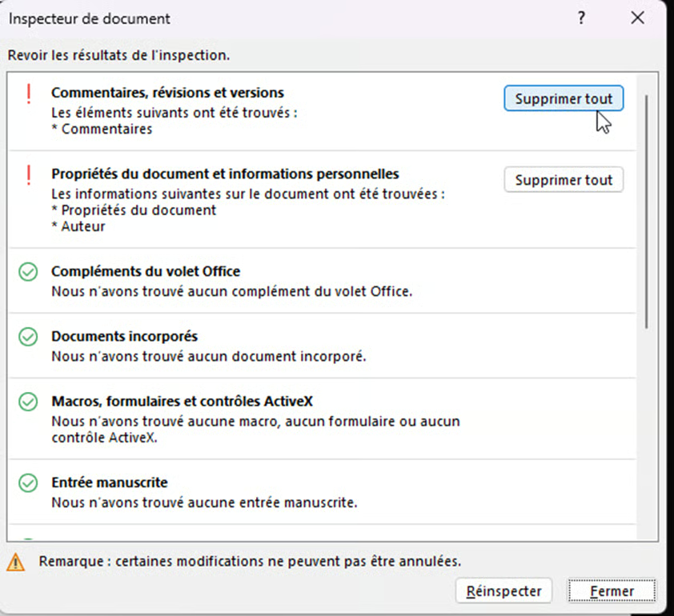The width and height of the screenshot is (674, 616).
Task: Click red exclamation icon beside Propriétés du document
Action: tap(29, 175)
